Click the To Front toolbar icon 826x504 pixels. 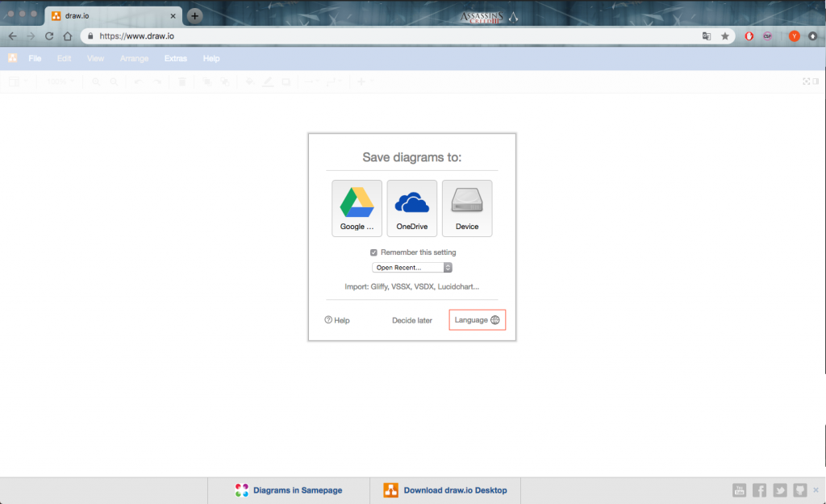(x=207, y=81)
